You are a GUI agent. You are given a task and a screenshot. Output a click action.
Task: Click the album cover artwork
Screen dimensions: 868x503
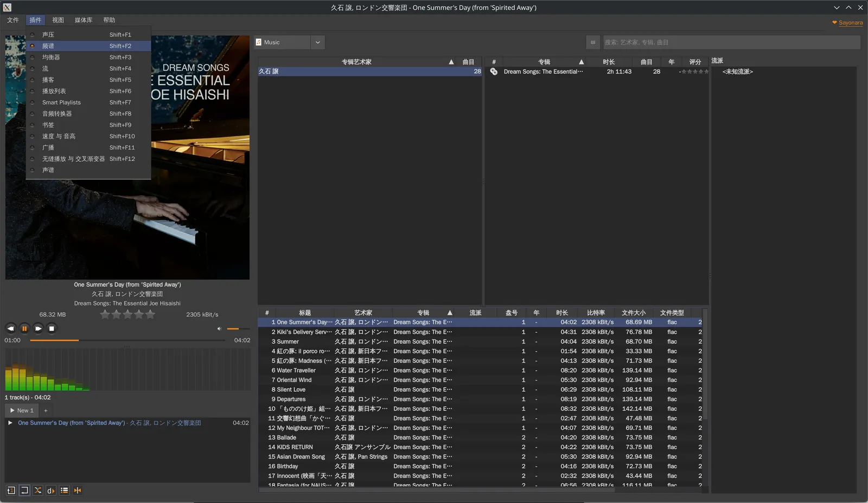(x=127, y=158)
